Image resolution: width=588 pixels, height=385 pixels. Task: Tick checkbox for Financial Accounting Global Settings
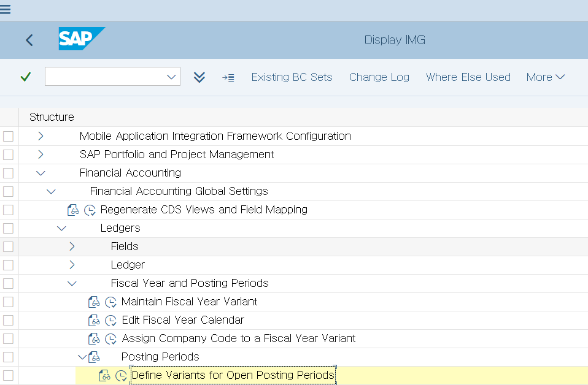8,191
